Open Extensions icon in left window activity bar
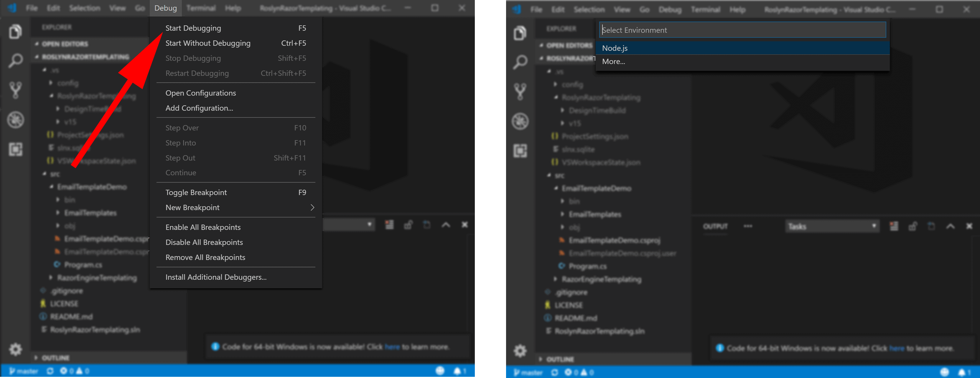The height and width of the screenshot is (378, 980). pos(15,149)
